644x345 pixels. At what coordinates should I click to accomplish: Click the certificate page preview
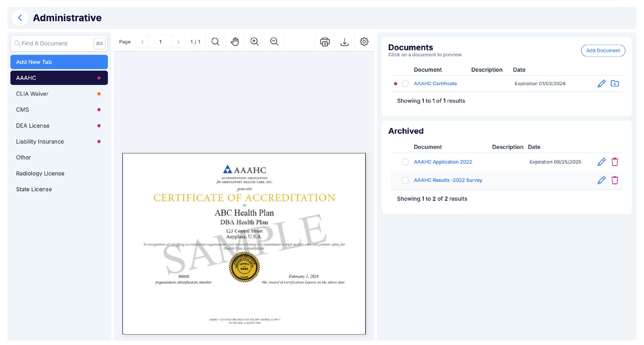point(244,244)
